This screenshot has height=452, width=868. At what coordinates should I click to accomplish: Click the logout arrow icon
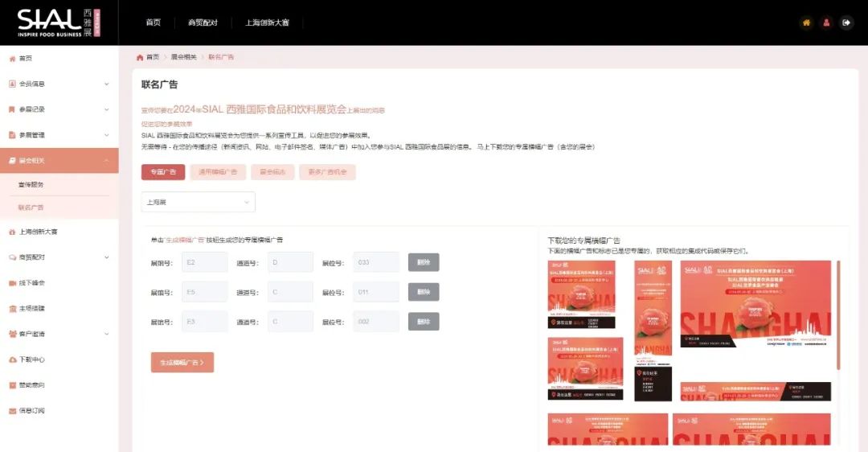click(846, 23)
